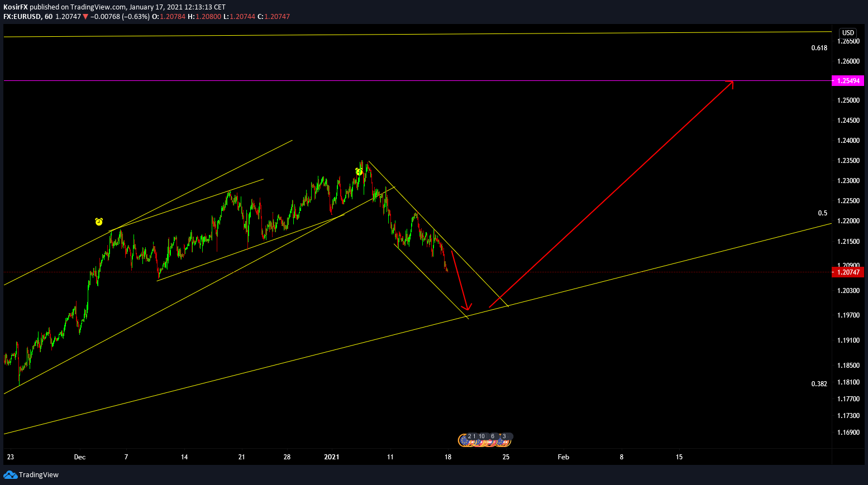Click the low value L:1.20744

pyautogui.click(x=239, y=17)
